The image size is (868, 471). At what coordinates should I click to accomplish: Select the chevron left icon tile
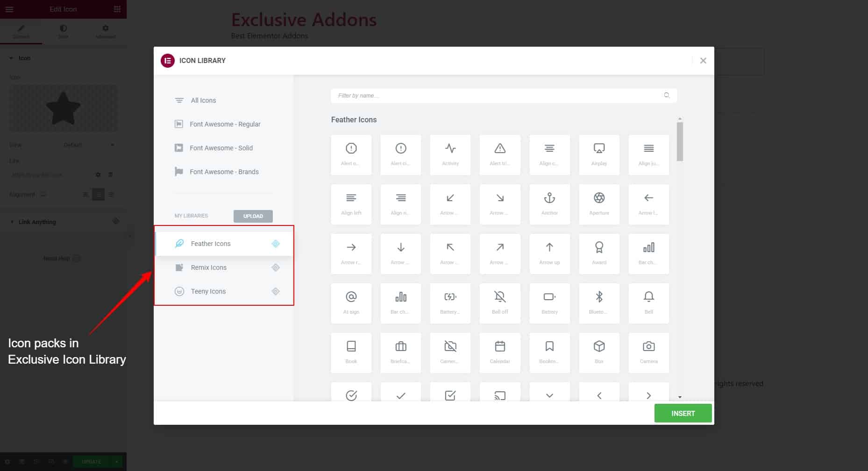599,392
